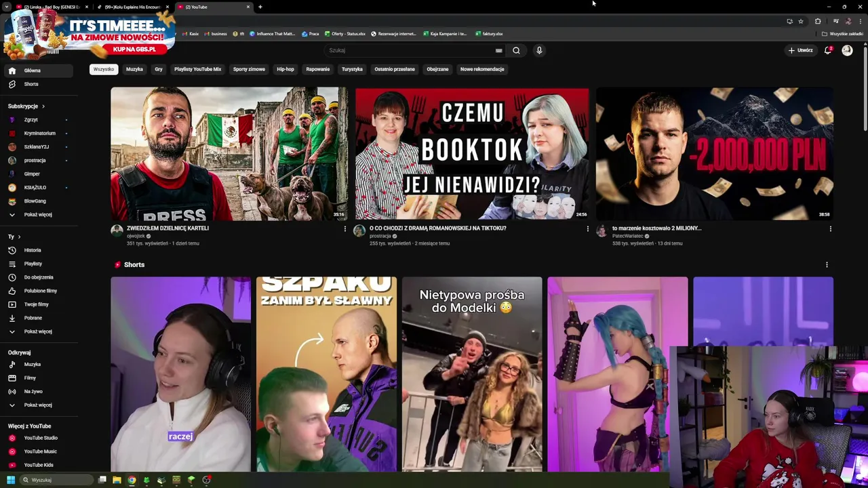Image resolution: width=868 pixels, height=488 pixels.
Task: Open the Utwórz create menu
Action: tap(800, 50)
